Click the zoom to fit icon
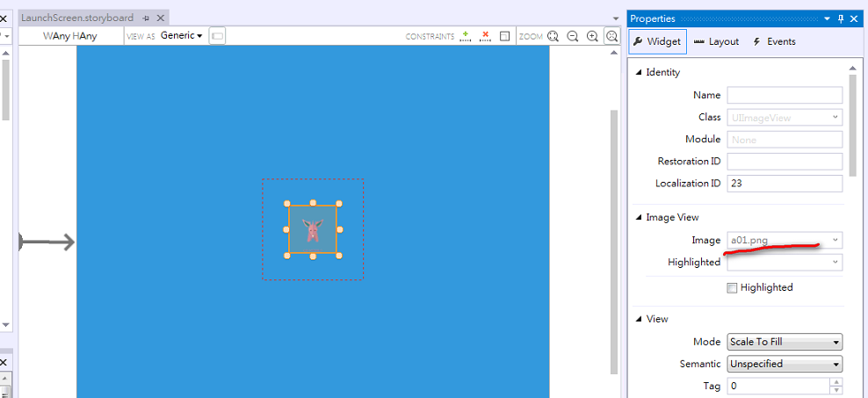868x398 pixels. point(553,36)
